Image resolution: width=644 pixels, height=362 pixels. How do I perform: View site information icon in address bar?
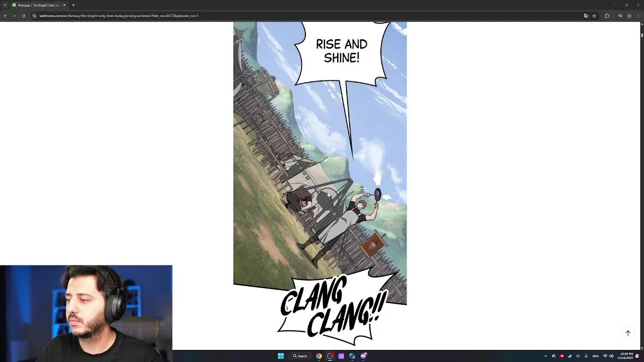click(34, 16)
